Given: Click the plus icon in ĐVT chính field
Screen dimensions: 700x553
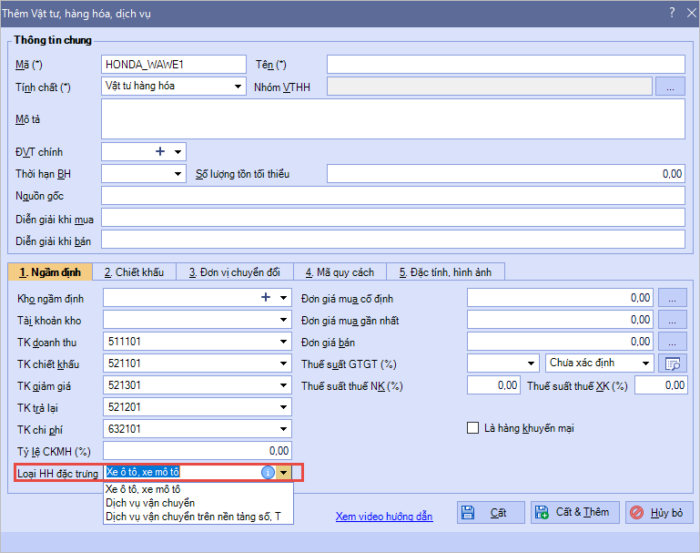Looking at the screenshot, I should 159,152.
